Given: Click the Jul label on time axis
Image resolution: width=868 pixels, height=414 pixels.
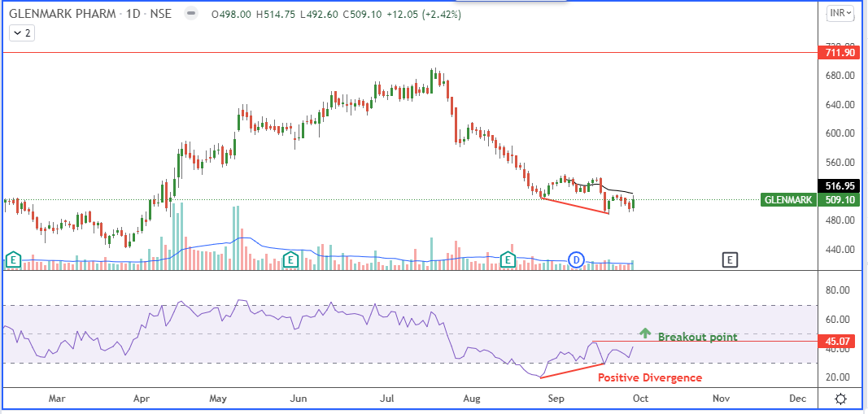Looking at the screenshot, I should pyautogui.click(x=389, y=398).
